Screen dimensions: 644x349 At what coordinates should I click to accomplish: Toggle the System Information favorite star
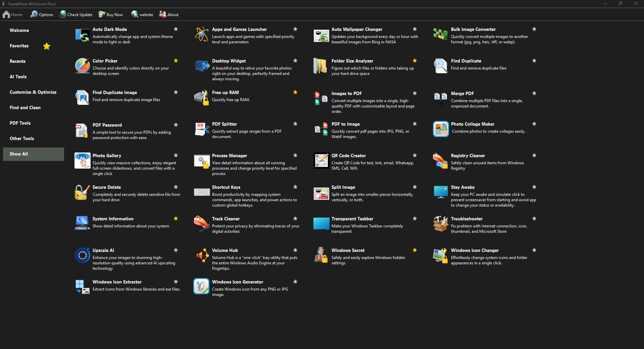coord(176,219)
